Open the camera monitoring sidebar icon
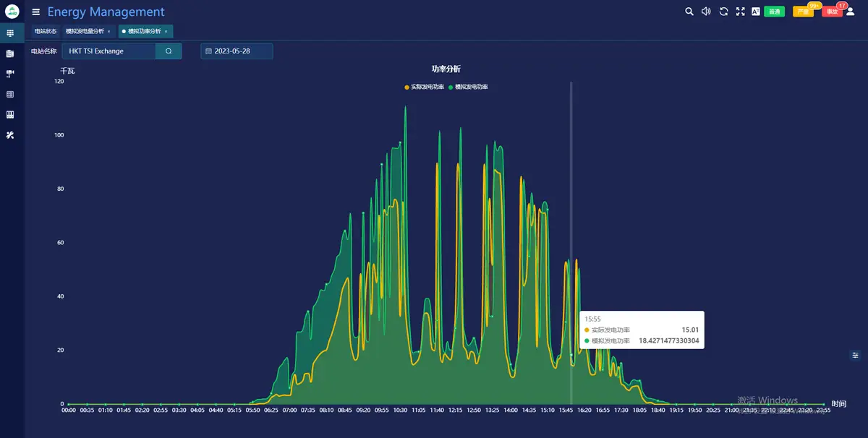The width and height of the screenshot is (868, 438). (10, 74)
